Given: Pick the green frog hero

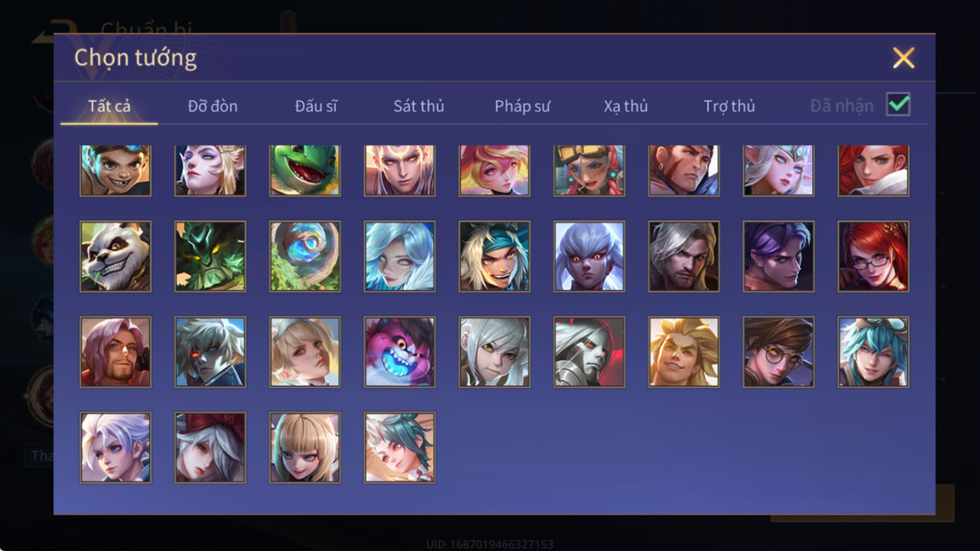Looking at the screenshot, I should pos(305,171).
